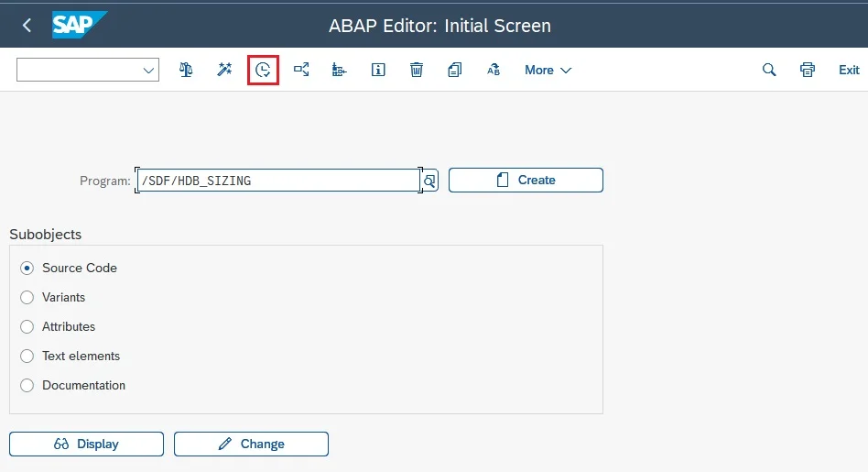This screenshot has height=472, width=868.
Task: Execute the program with the clock icon
Action: point(263,70)
